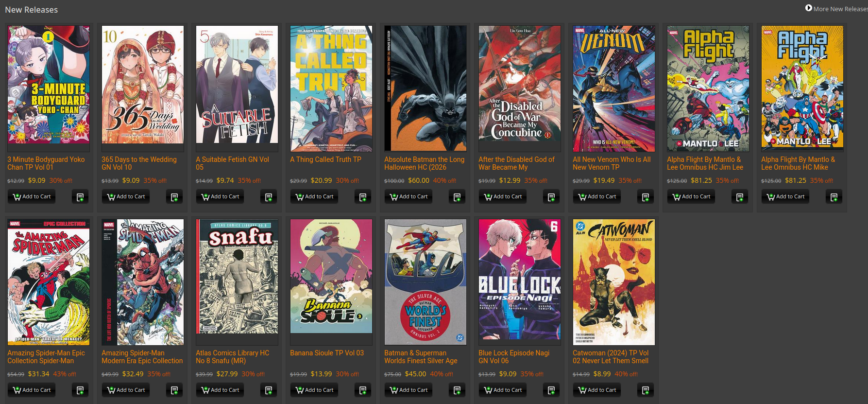Click wishlist icon for Catwoman Vol 02
This screenshot has height=404, width=868.
coord(646,390)
